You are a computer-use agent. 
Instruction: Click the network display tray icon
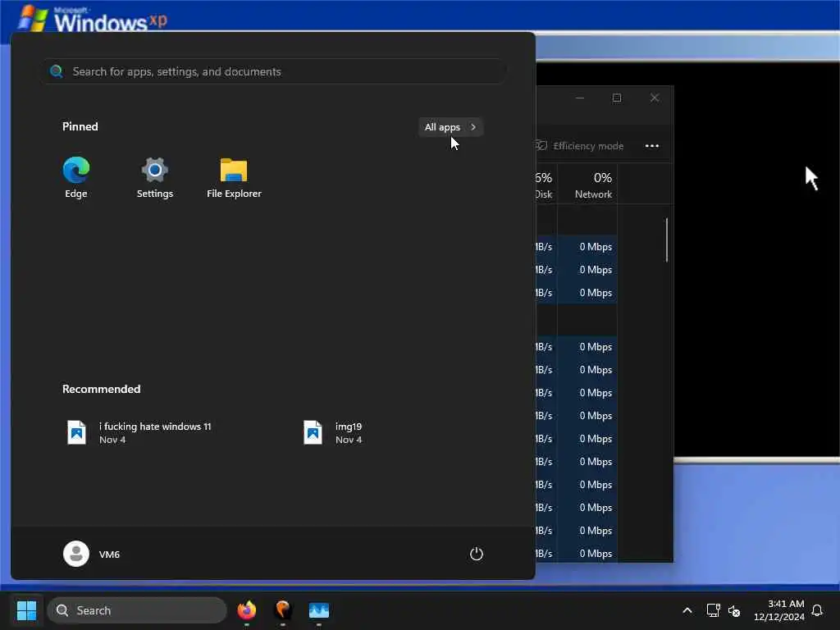pos(713,610)
